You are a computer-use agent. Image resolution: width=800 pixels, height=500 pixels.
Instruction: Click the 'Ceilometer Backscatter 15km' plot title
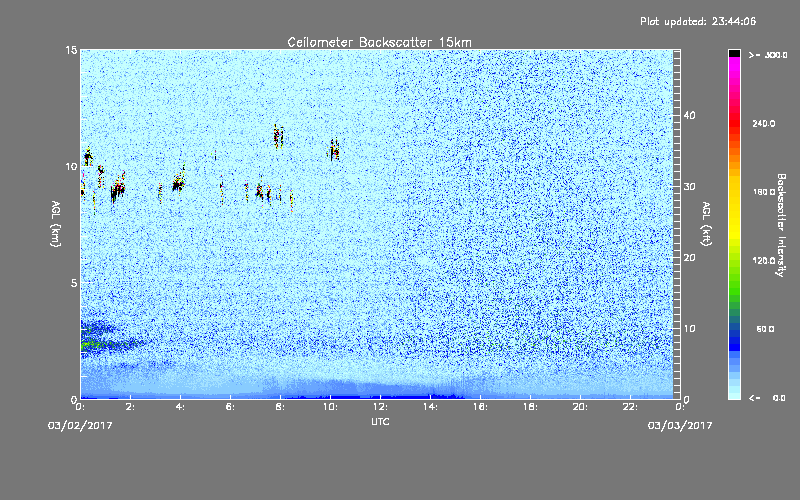click(x=379, y=42)
